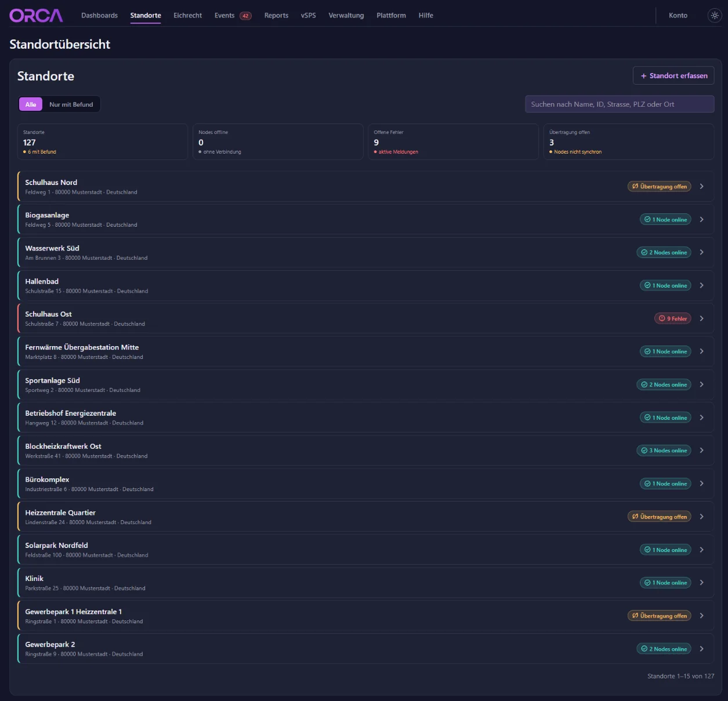Click the 2 Nodes online badge for Wasserwerk Süd
728x701 pixels.
point(664,253)
